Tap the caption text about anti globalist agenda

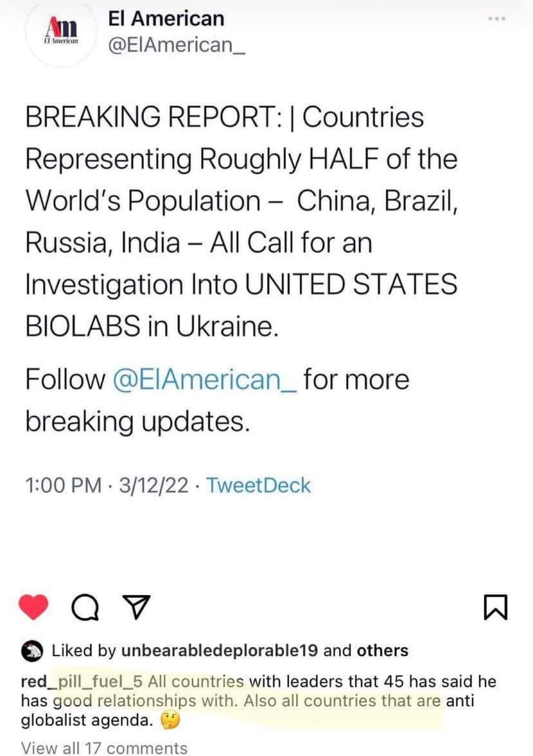click(259, 701)
